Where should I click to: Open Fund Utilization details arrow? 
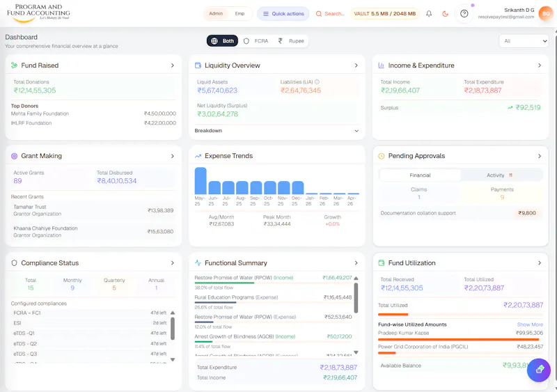[x=539, y=263]
